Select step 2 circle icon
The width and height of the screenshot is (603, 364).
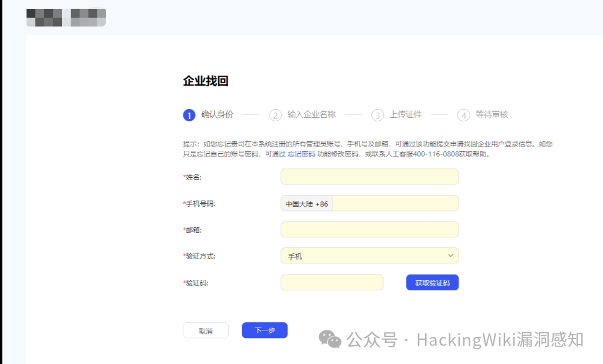[x=275, y=115]
